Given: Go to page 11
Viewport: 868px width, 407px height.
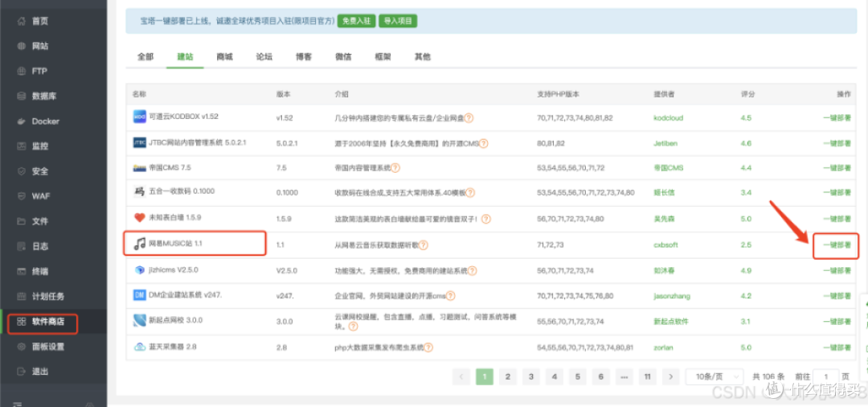Looking at the screenshot, I should tap(647, 376).
